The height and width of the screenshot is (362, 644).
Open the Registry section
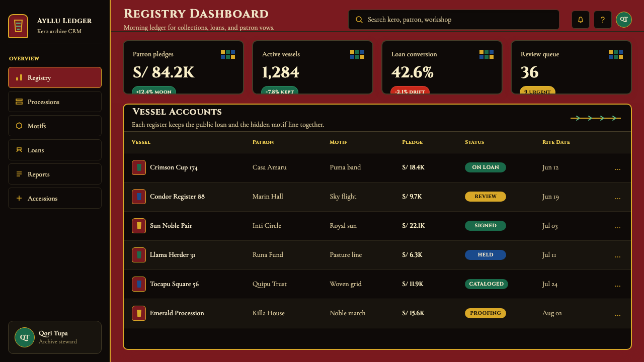tap(55, 77)
